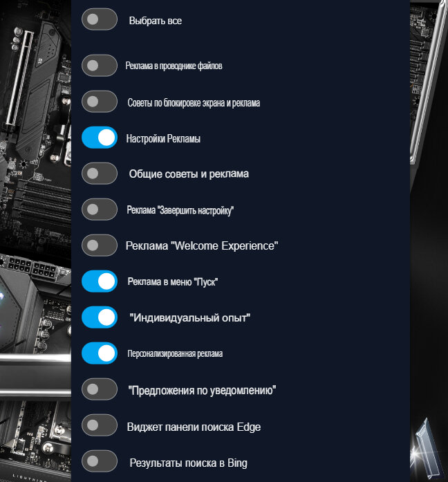Screen dimensions: 448x482
Task: Enable the "Welcome Experience" ads toggle
Action: [100, 245]
